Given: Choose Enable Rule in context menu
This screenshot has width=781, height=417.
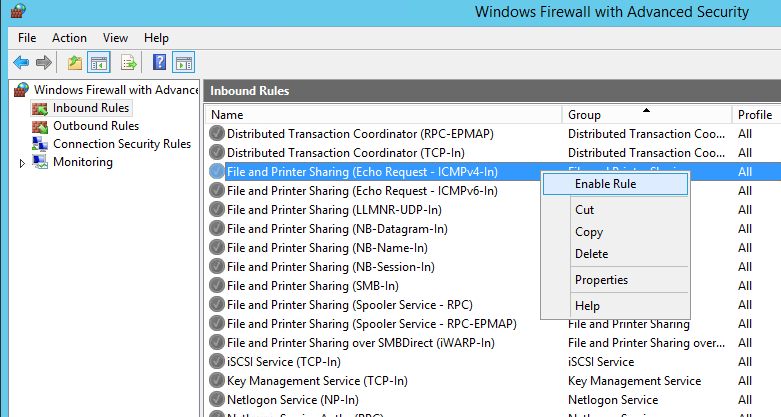Looking at the screenshot, I should (x=615, y=184).
